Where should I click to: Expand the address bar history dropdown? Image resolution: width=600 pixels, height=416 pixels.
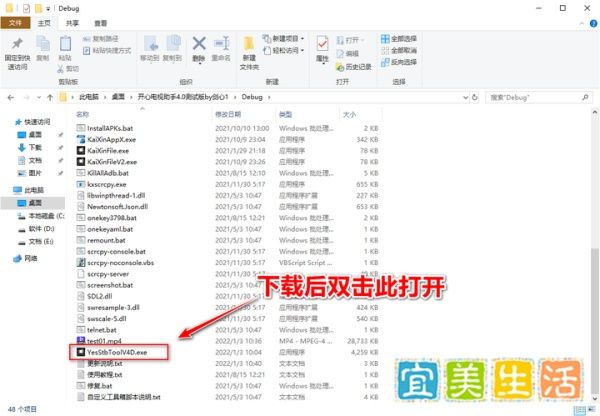(x=465, y=98)
